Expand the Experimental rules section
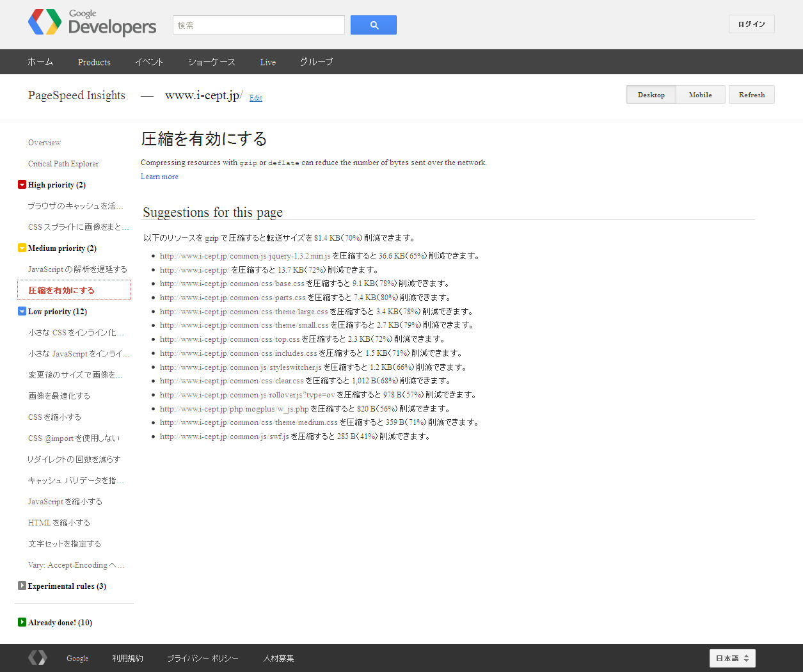The image size is (803, 672). (x=22, y=586)
